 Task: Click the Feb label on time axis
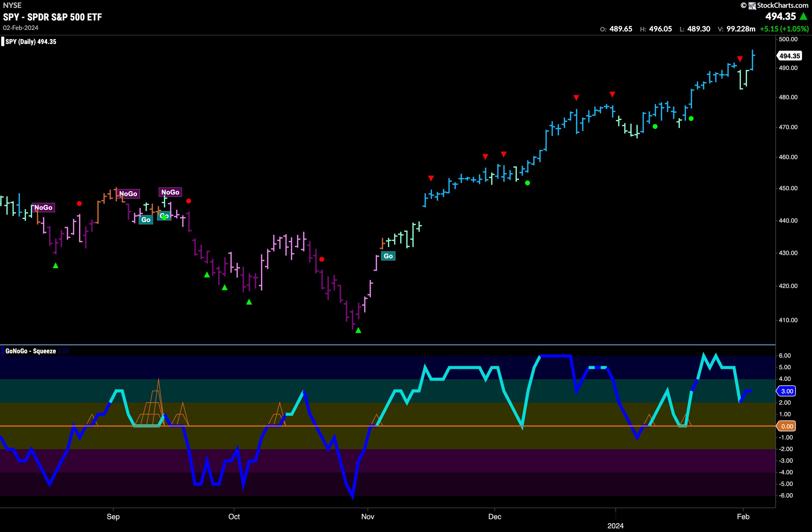pyautogui.click(x=743, y=517)
